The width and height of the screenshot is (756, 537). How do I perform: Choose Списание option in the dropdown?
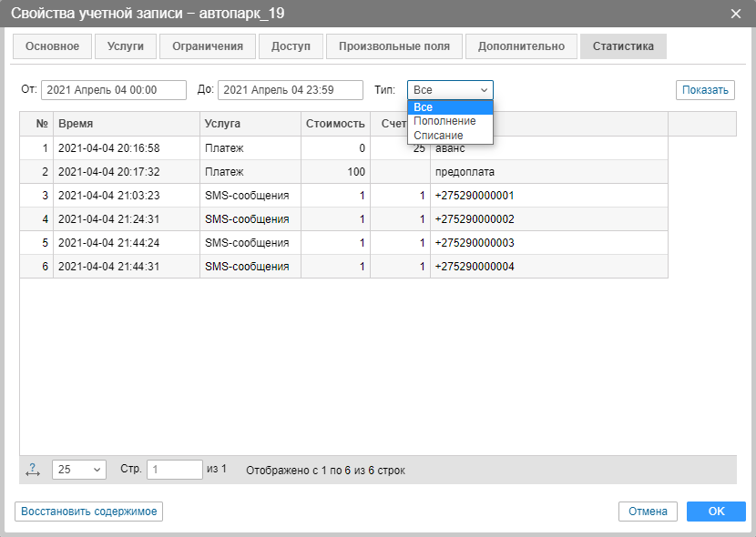[x=438, y=135]
